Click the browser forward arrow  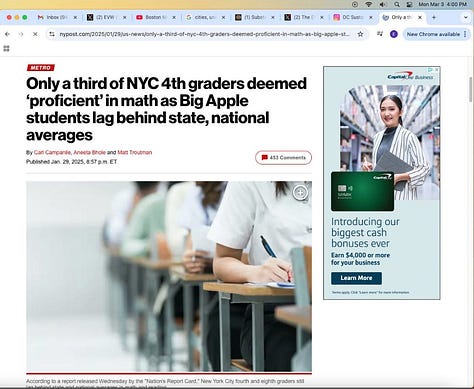click(x=21, y=34)
